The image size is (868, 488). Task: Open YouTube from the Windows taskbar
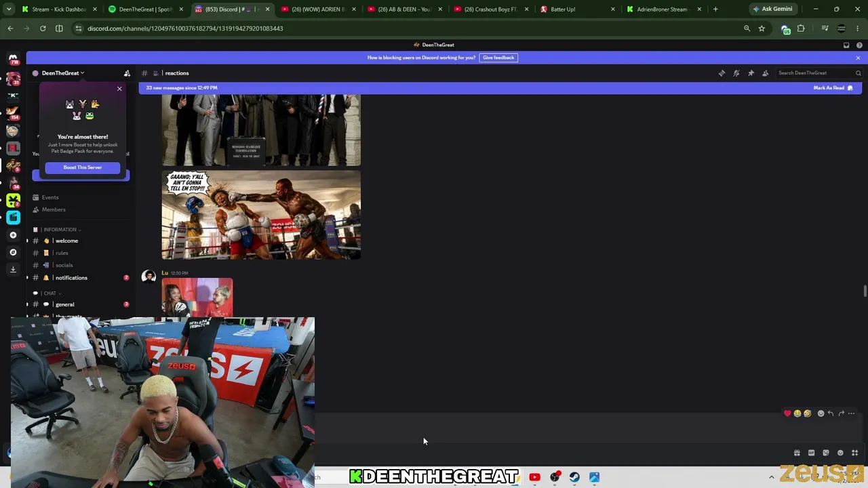[x=534, y=477]
